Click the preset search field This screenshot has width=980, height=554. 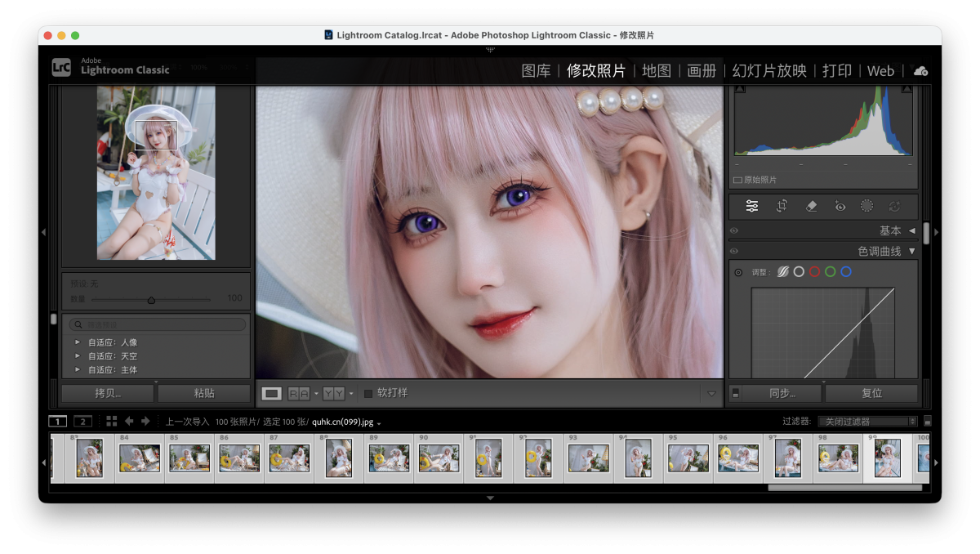[157, 324]
